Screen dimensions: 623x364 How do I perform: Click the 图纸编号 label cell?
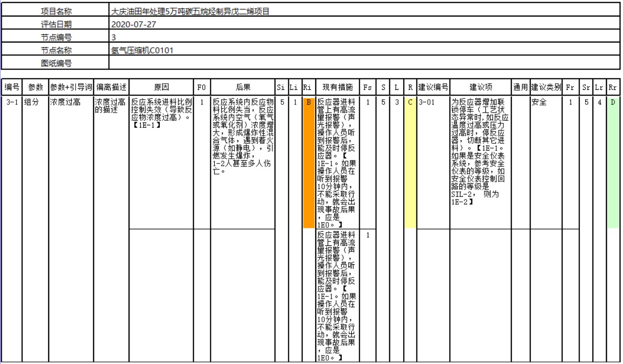[x=55, y=62]
